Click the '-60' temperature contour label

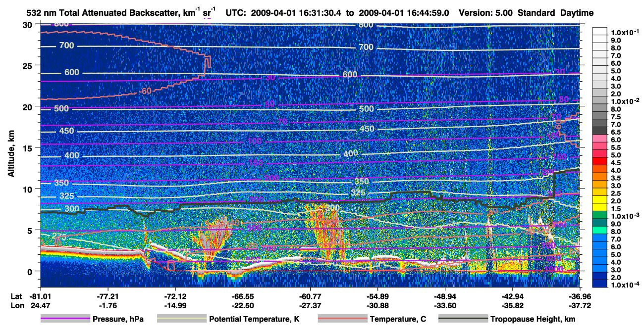click(145, 92)
